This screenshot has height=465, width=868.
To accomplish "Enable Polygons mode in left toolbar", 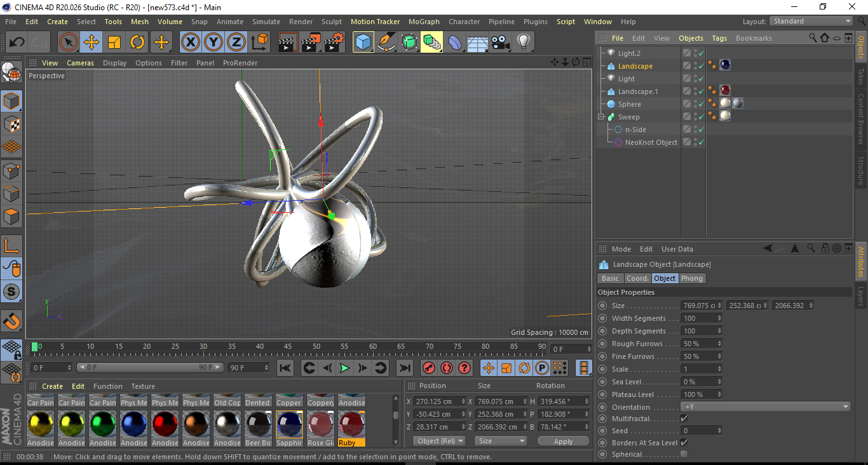I will (11, 217).
